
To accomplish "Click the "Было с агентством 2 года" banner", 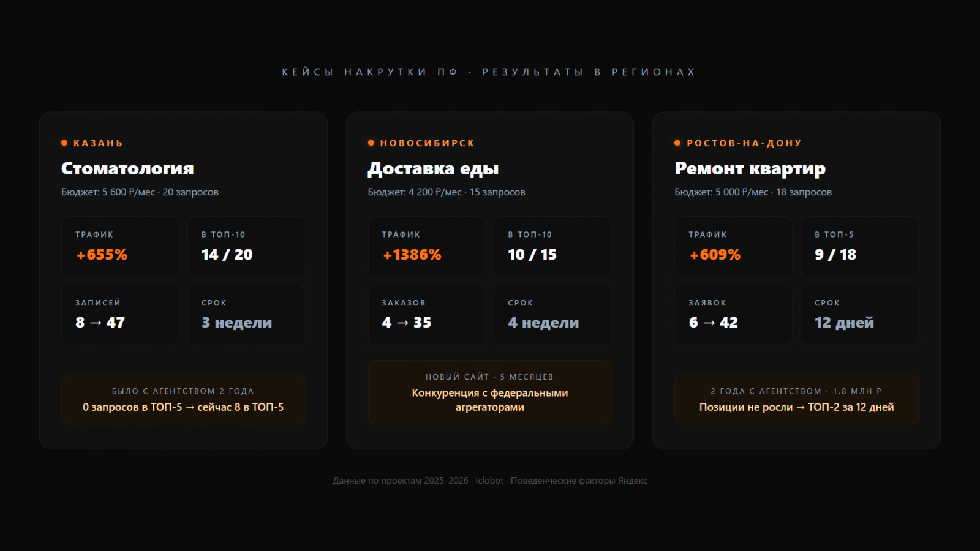I will coord(183,399).
